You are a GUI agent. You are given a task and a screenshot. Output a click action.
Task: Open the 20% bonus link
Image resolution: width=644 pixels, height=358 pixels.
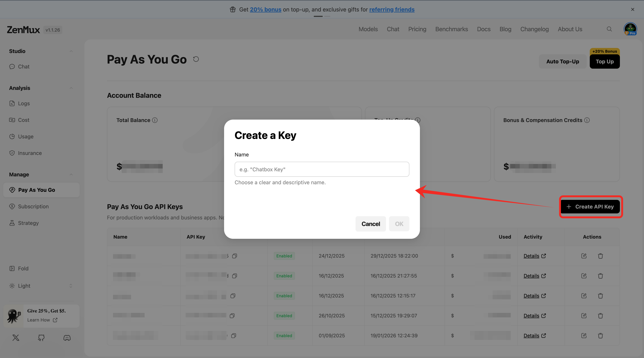pyautogui.click(x=266, y=9)
